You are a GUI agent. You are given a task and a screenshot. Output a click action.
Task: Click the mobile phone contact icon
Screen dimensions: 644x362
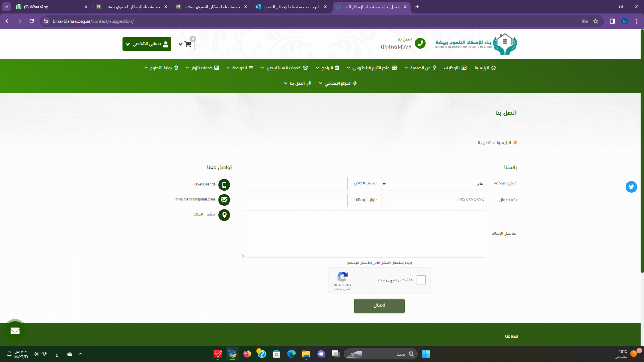(x=224, y=185)
